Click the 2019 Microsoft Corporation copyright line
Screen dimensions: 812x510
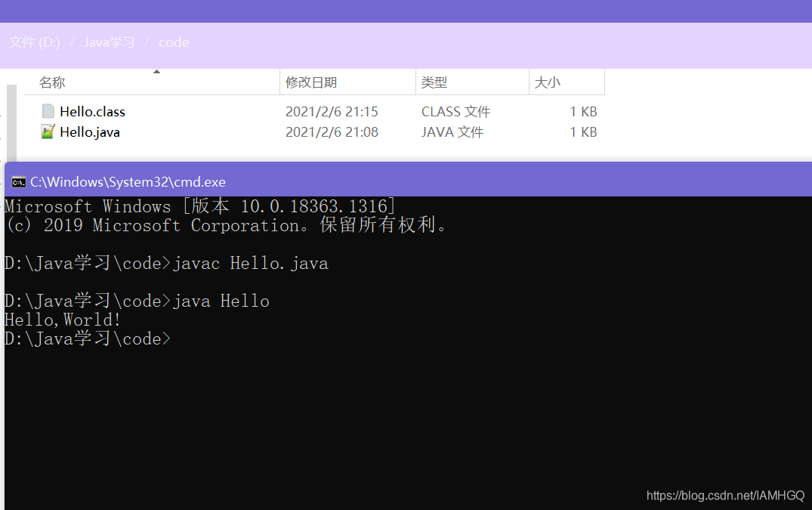click(x=226, y=225)
